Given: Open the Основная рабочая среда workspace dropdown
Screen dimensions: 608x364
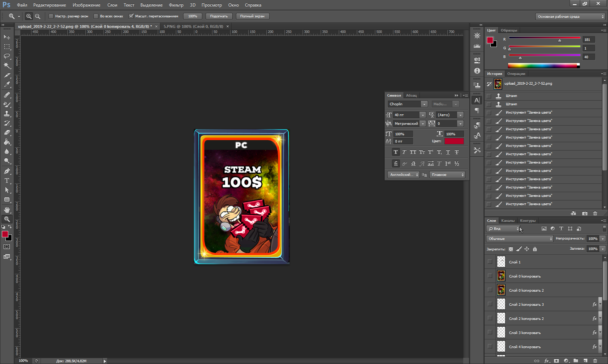Looking at the screenshot, I should click(x=570, y=17).
